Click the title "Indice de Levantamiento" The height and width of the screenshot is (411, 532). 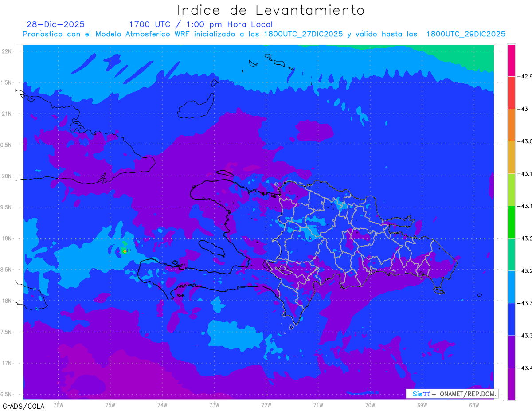point(271,10)
